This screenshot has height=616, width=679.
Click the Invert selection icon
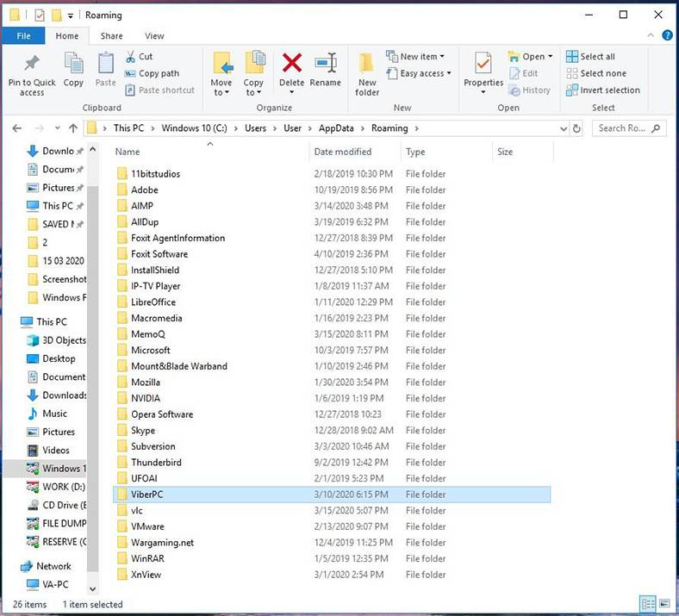(571, 90)
